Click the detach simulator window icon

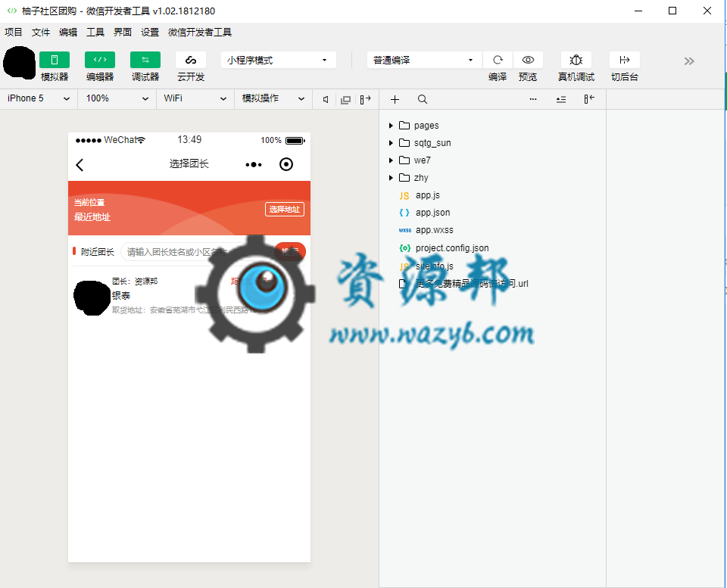pyautogui.click(x=345, y=100)
